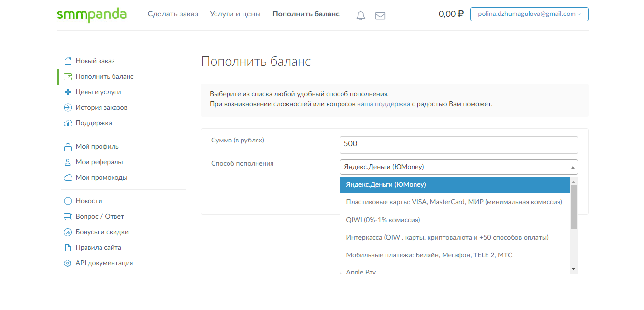Image resolution: width=644 pixels, height=310 pixels.
Task: Open Бонусы и скидки sidebar link
Action: click(102, 232)
